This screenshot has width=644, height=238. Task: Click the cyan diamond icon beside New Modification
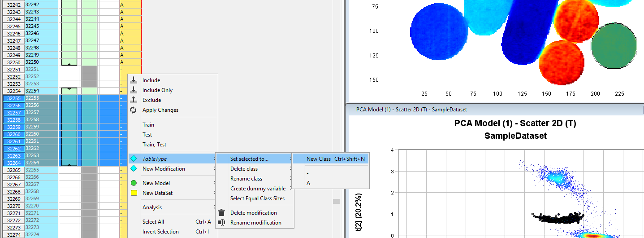tap(134, 169)
